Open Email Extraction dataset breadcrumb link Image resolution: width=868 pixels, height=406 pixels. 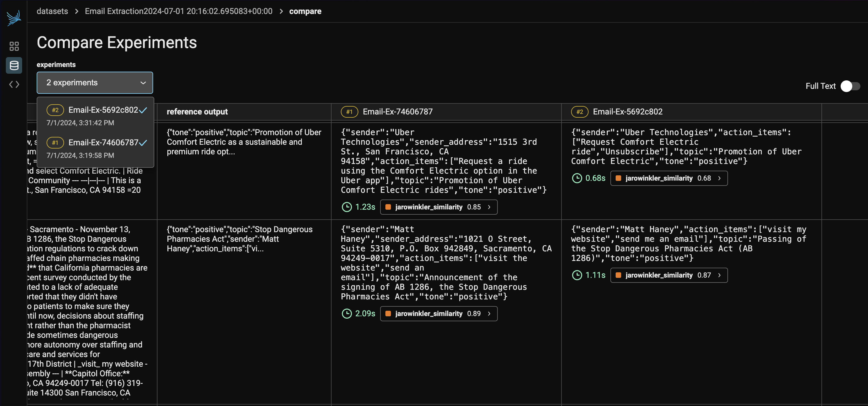[x=178, y=11]
